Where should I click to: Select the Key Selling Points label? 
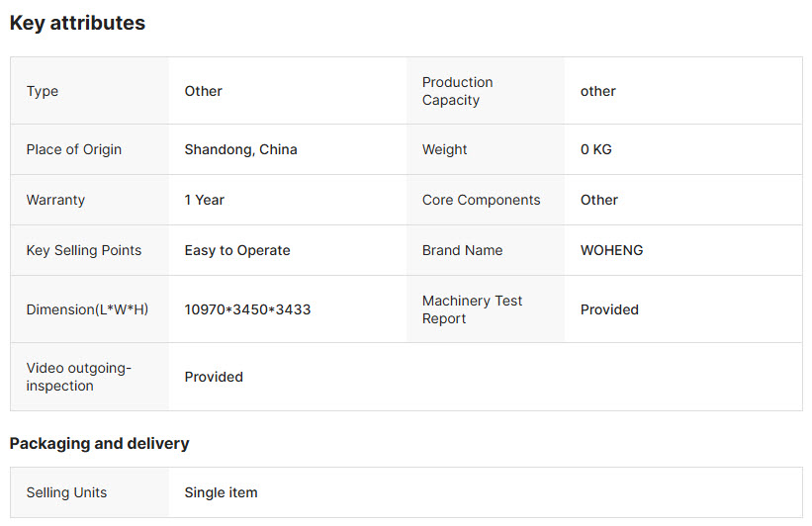[84, 250]
